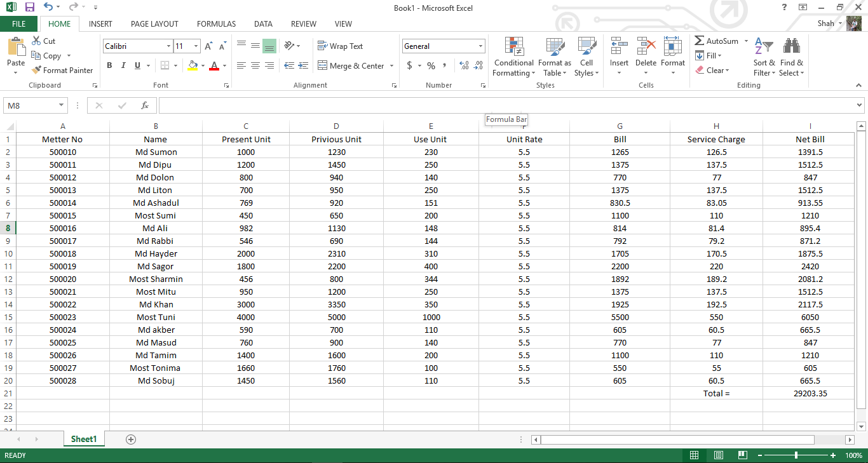Open the FILE menu

[19, 23]
